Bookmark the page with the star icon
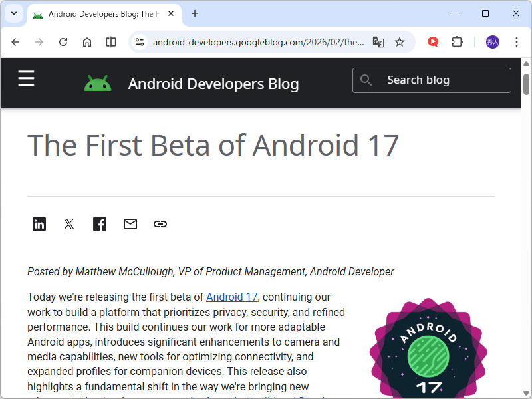532x399 pixels. tap(400, 41)
